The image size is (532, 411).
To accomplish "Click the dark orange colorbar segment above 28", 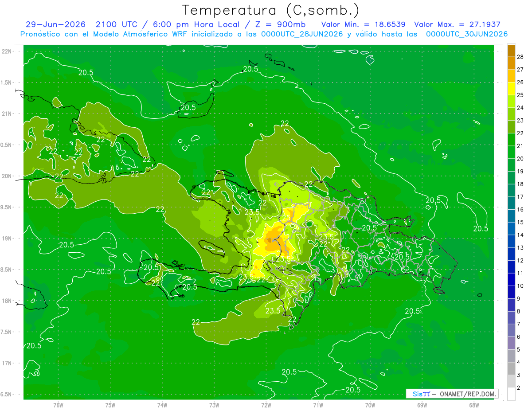I will point(511,51).
